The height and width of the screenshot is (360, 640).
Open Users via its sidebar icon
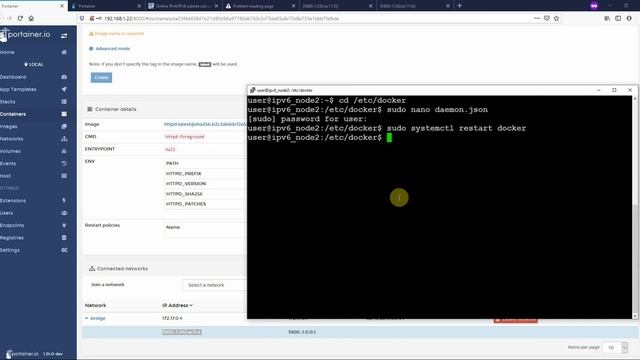(x=64, y=213)
